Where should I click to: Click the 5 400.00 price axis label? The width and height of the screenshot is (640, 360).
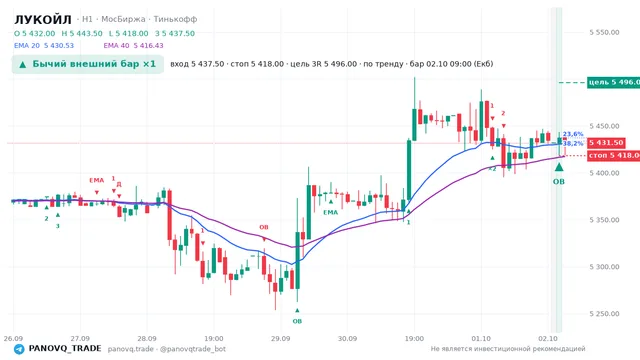604,173
